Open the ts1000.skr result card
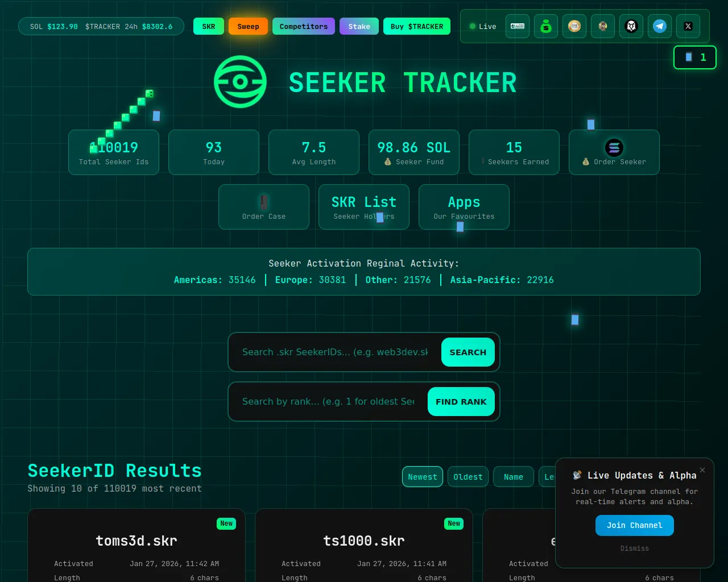 click(x=364, y=545)
